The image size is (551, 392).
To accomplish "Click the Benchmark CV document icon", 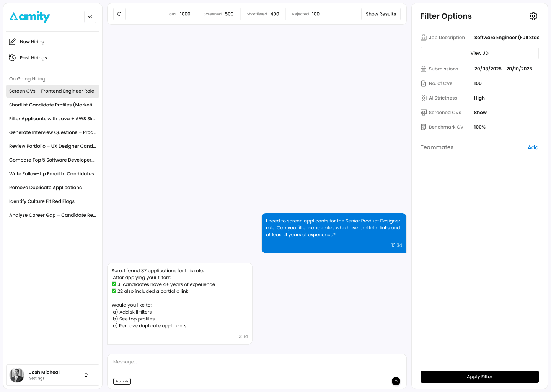I will [x=424, y=127].
